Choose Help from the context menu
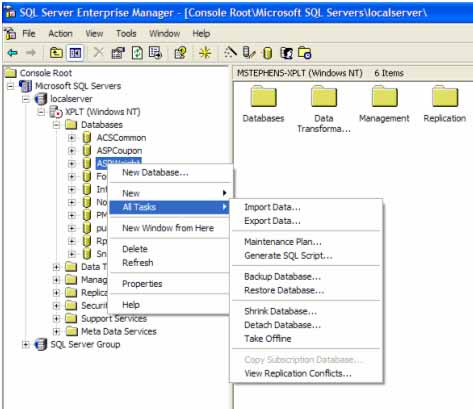 tap(169, 305)
